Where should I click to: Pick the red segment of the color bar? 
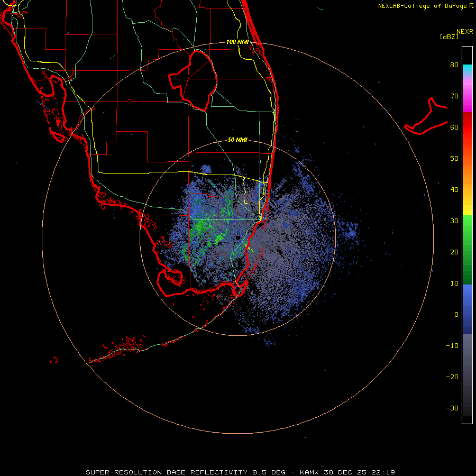[467, 127]
